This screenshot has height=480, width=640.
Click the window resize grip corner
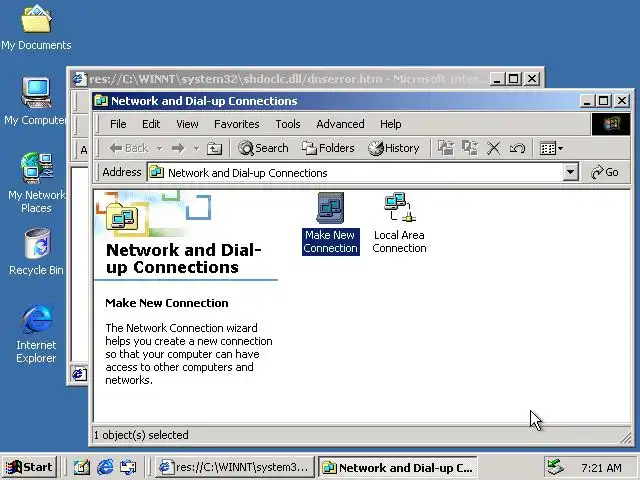(625, 438)
